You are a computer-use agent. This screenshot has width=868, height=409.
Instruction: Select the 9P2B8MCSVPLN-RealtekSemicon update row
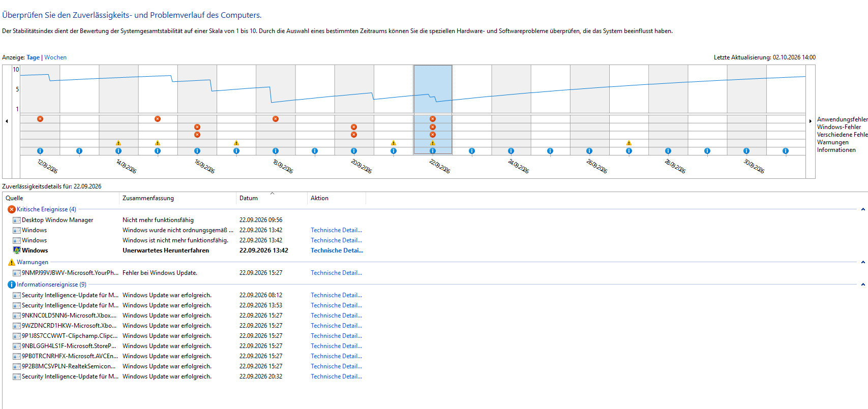187,366
